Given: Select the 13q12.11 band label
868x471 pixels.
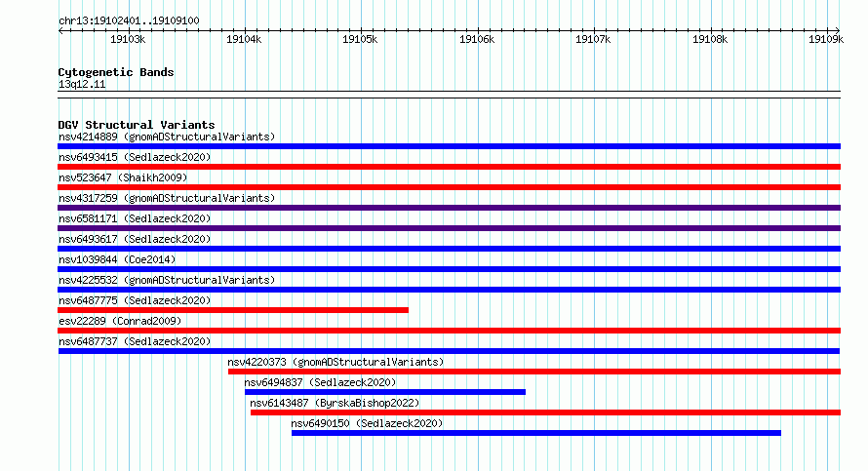Looking at the screenshot, I should 82,84.
